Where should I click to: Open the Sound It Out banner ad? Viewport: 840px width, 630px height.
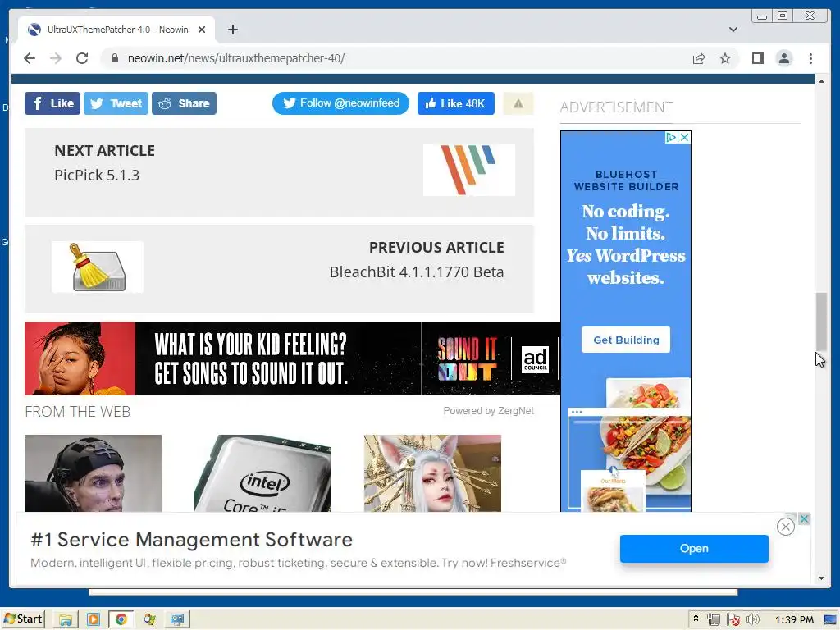pyautogui.click(x=293, y=358)
